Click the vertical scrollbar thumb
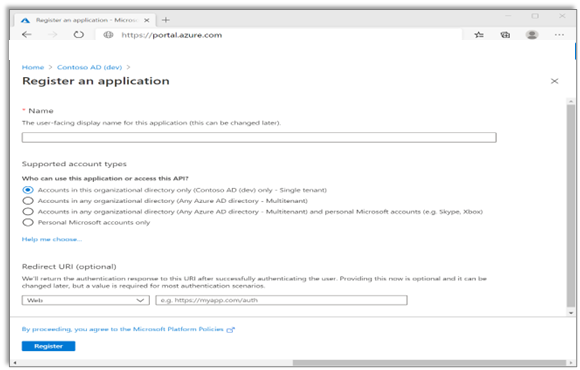The height and width of the screenshot is (370, 580). [571, 205]
